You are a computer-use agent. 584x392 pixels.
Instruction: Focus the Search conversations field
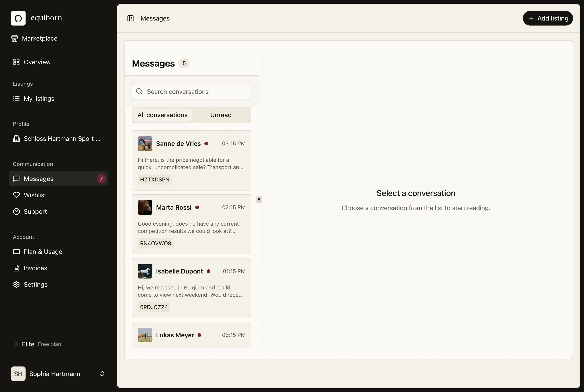191,91
